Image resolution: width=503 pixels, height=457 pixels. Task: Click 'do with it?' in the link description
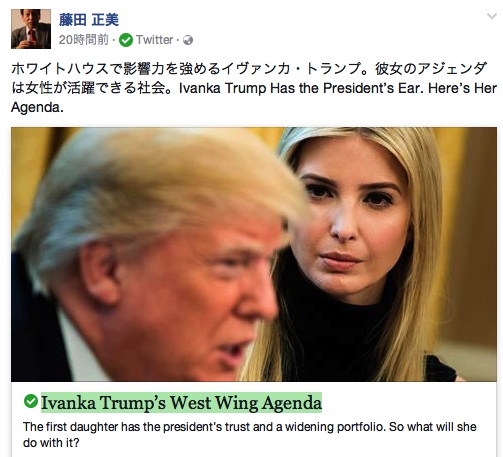pyautogui.click(x=51, y=443)
